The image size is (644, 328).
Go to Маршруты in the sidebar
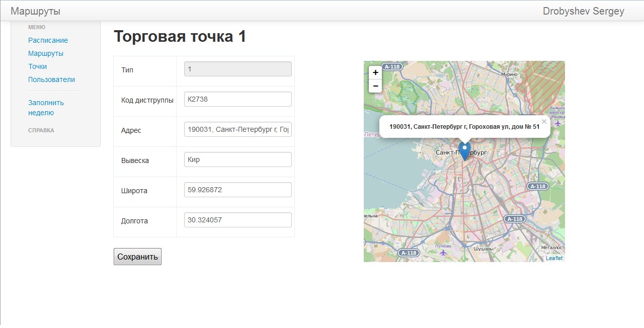coord(46,53)
